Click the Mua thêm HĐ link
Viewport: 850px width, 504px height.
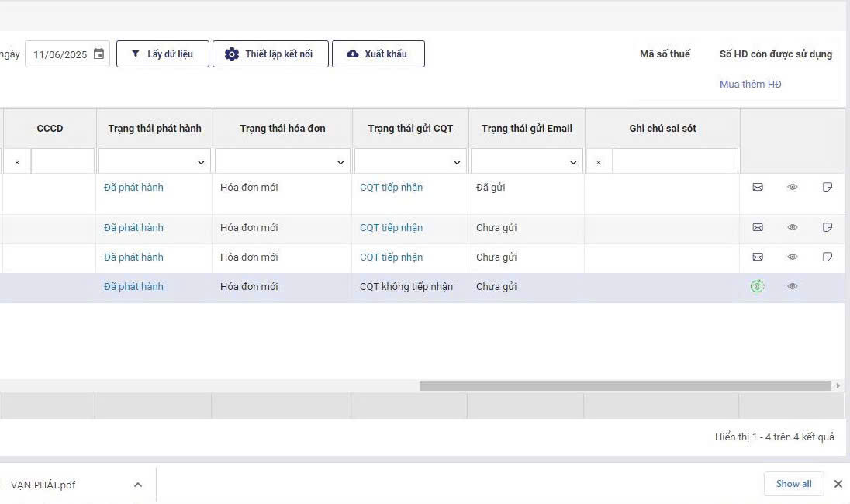pos(750,84)
